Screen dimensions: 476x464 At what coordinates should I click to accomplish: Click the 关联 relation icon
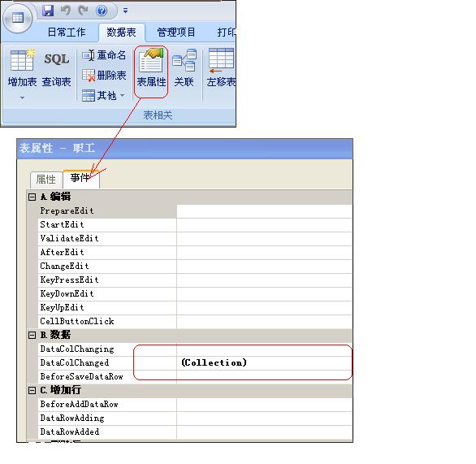click(x=184, y=68)
